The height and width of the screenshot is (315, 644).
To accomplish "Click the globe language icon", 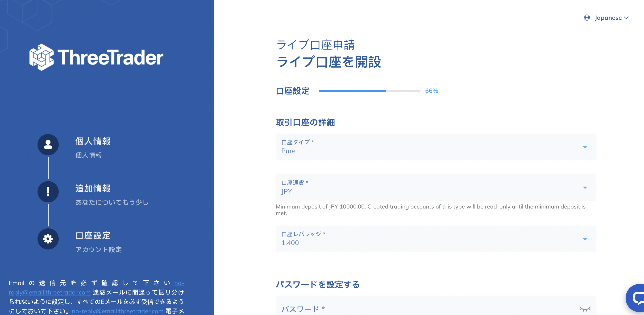I will point(587,18).
